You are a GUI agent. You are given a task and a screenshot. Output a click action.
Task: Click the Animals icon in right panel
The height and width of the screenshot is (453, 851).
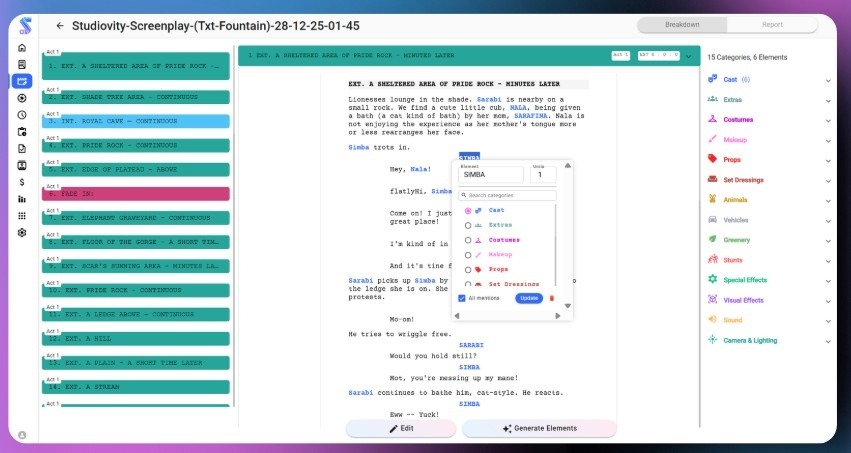(713, 199)
